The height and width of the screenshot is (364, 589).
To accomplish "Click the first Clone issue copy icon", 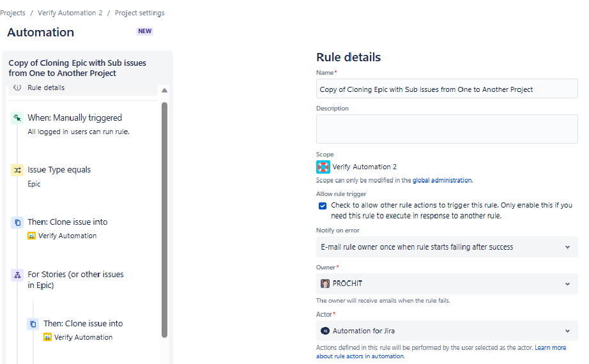I will point(17,222).
